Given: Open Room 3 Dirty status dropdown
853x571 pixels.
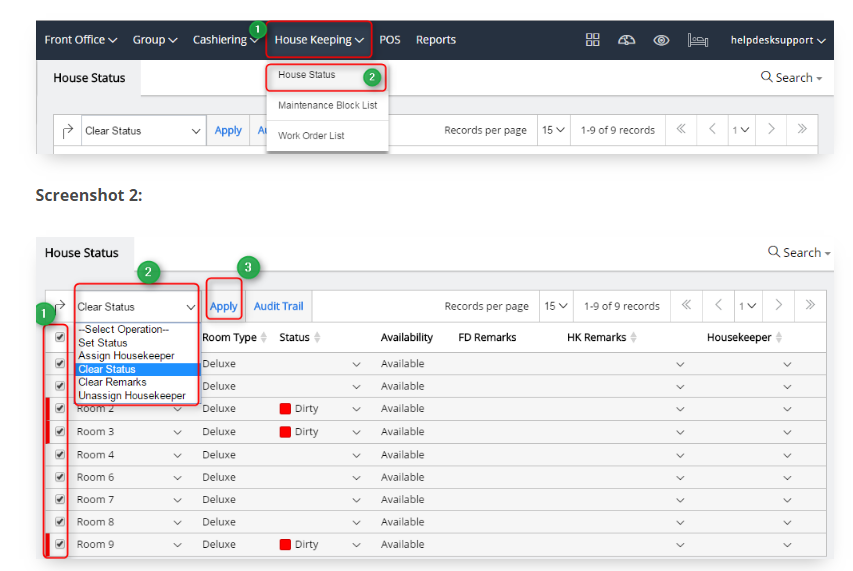Looking at the screenshot, I should 356,432.
